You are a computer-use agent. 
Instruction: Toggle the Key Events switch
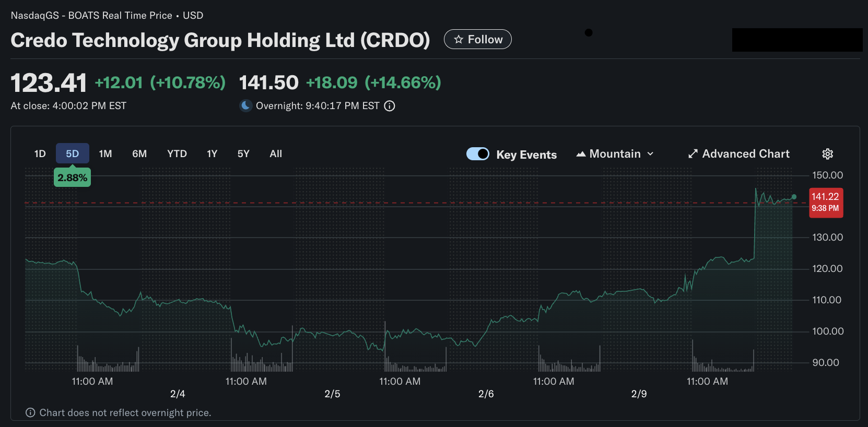(477, 154)
